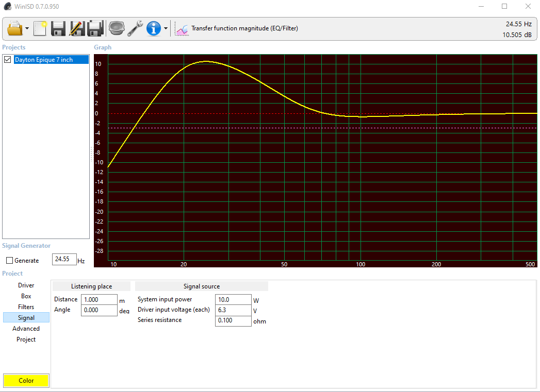The image size is (540, 392).
Task: Save all projects multi-floppy icon
Action: tap(95, 28)
